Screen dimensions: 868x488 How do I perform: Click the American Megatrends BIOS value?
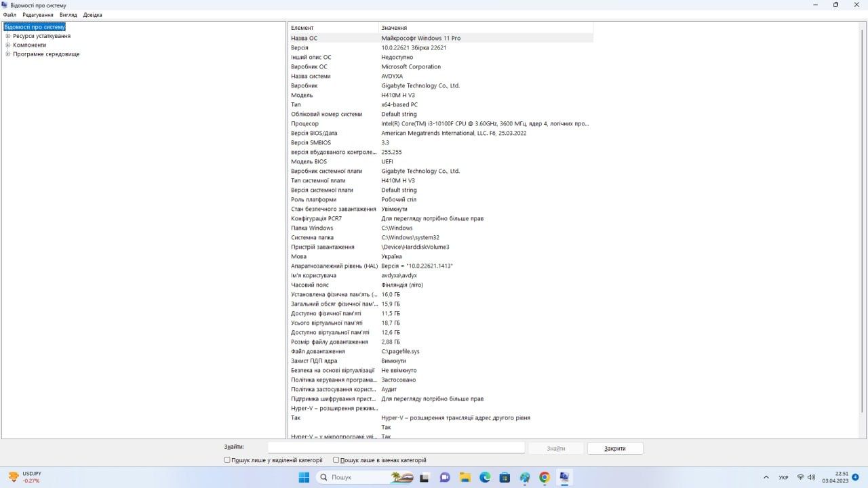(454, 133)
